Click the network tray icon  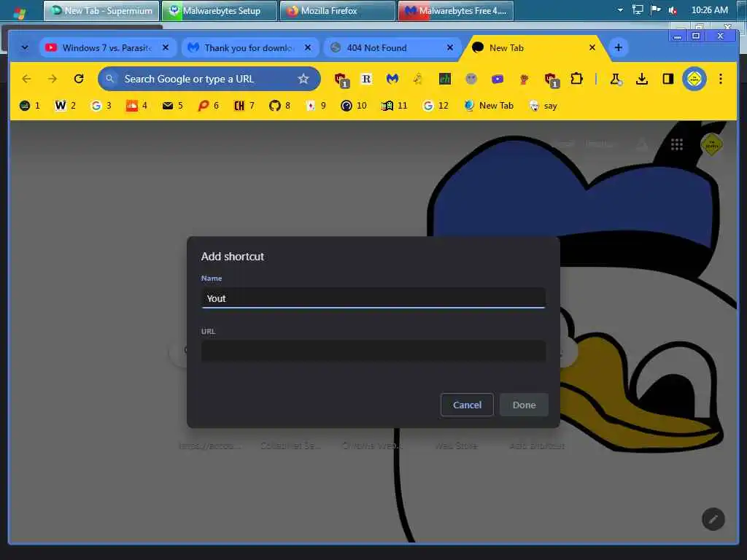tap(638, 9)
